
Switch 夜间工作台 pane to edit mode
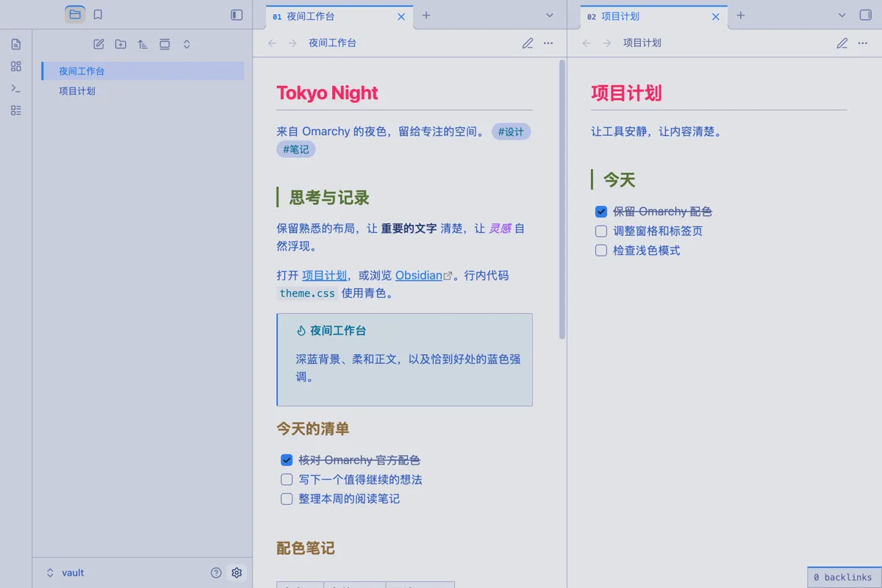coord(528,43)
